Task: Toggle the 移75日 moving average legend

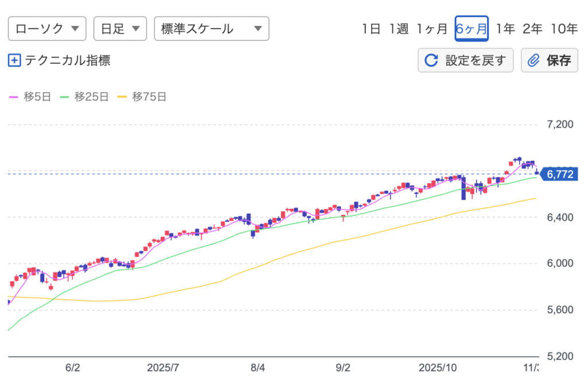Action: [x=141, y=97]
